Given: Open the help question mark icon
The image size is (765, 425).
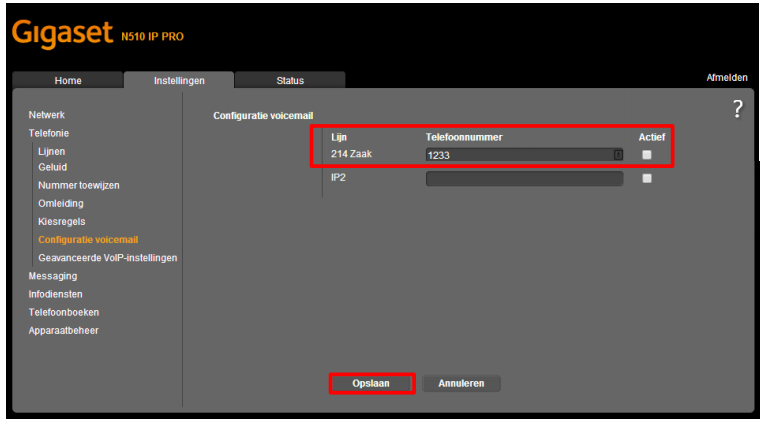Looking at the screenshot, I should (x=737, y=109).
